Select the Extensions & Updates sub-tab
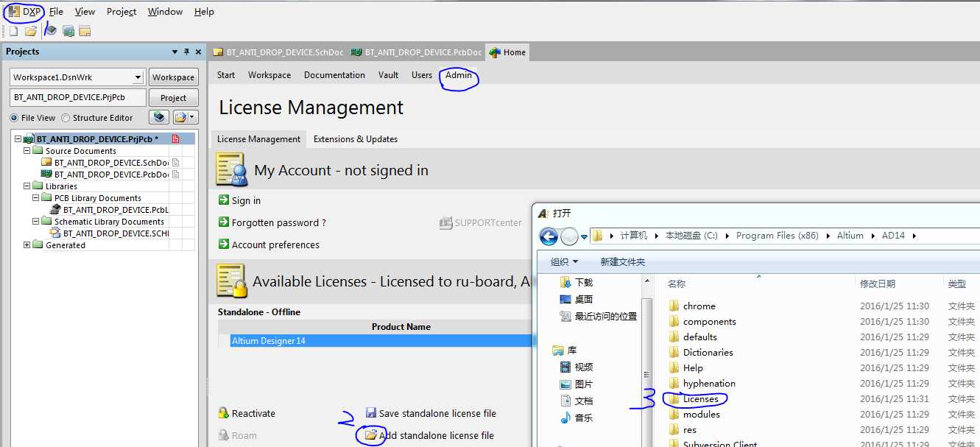980x447 pixels. pyautogui.click(x=356, y=138)
